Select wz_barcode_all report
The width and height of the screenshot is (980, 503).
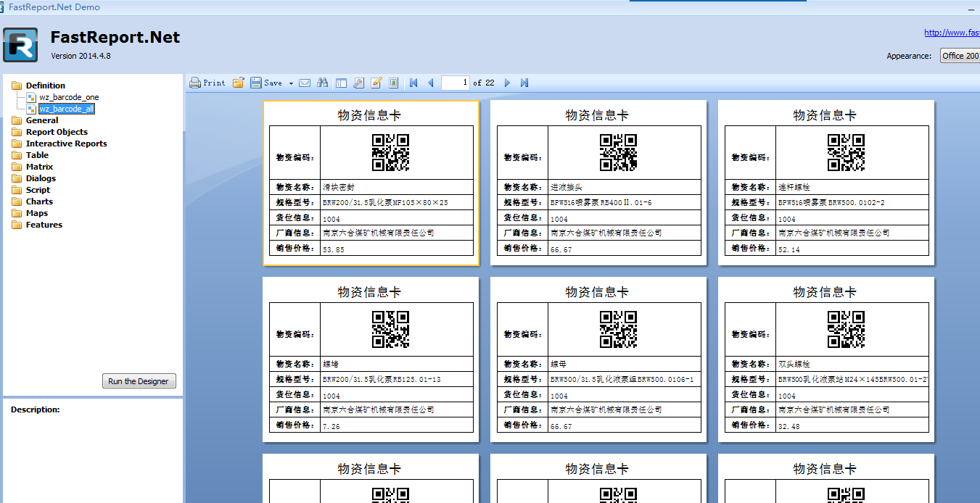click(x=67, y=109)
